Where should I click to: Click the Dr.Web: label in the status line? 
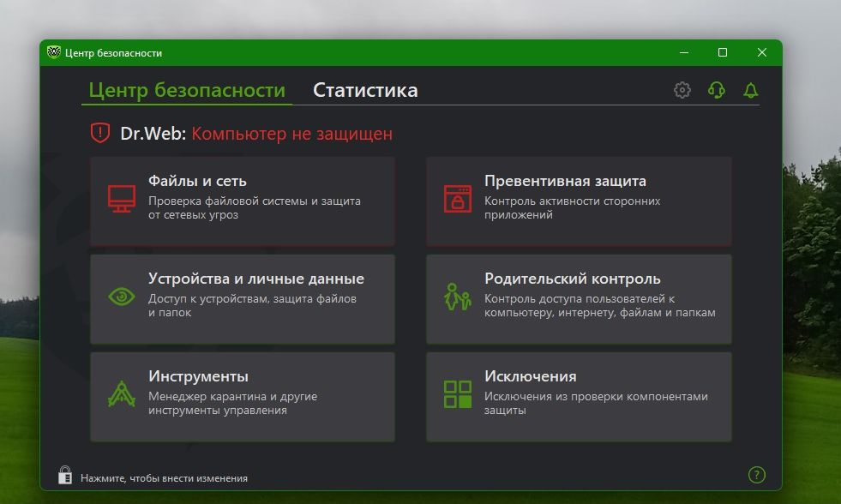[x=153, y=134]
